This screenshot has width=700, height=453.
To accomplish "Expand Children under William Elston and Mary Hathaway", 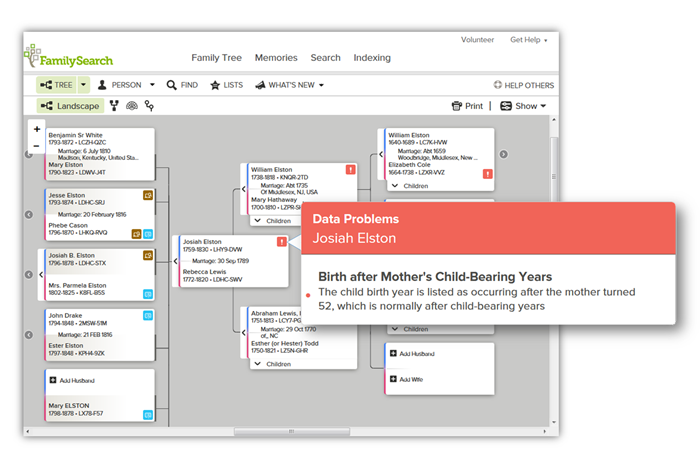I will tap(272, 220).
